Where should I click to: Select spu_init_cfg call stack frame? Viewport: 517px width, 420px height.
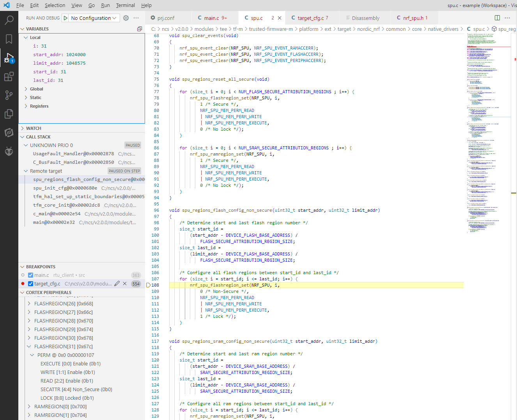[81, 188]
